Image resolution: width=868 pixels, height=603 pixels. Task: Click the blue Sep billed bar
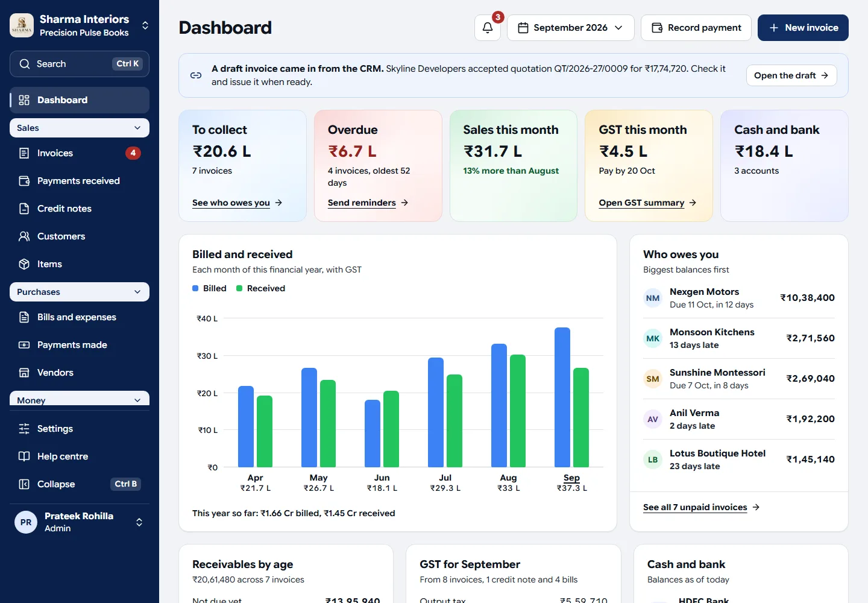(x=562, y=397)
